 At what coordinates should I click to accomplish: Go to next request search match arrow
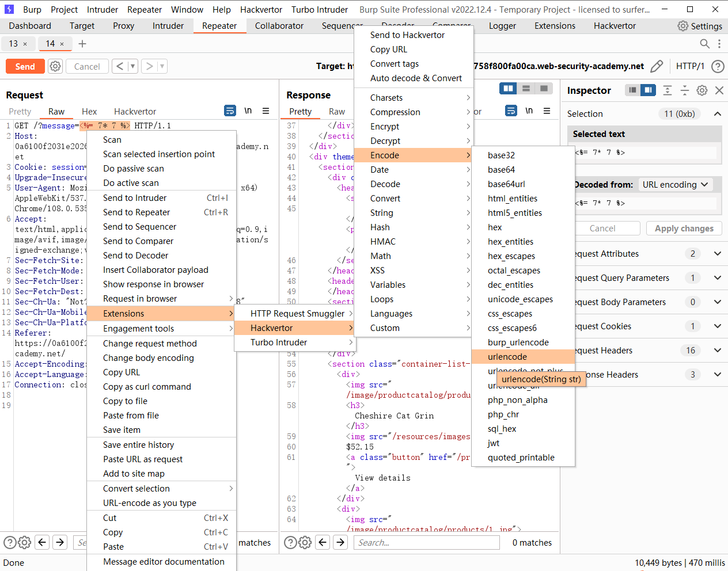pyautogui.click(x=60, y=542)
